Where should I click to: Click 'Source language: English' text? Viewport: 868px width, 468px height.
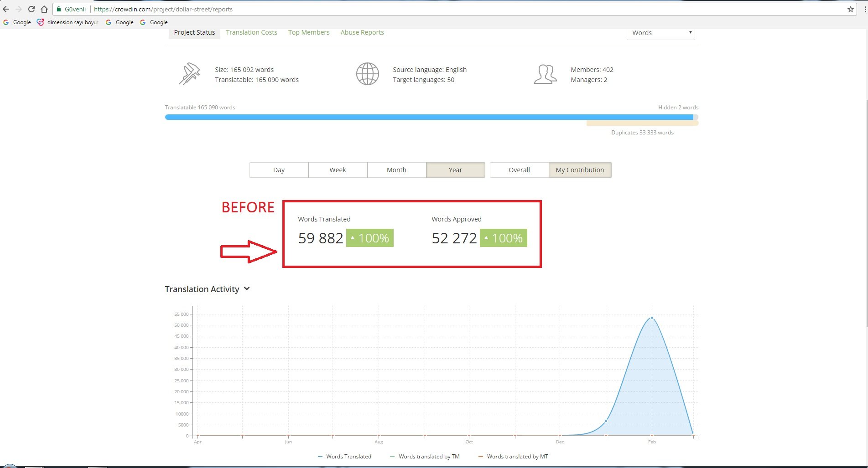tap(430, 70)
